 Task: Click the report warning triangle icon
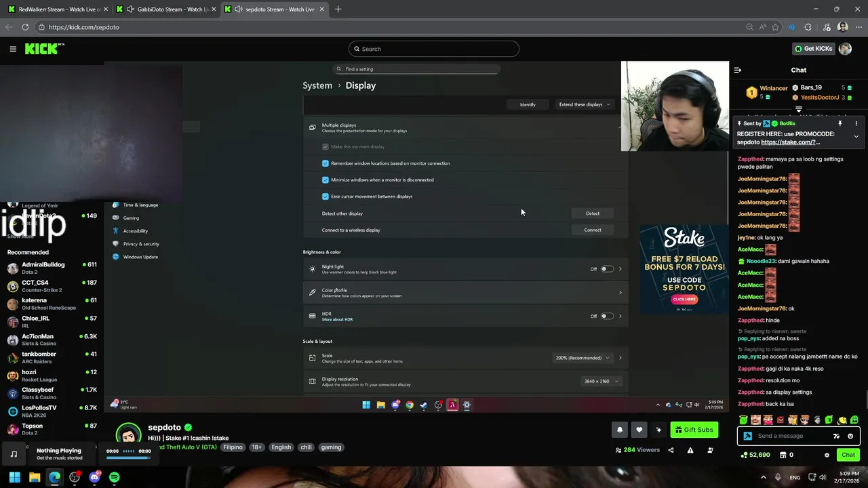pyautogui.click(x=690, y=450)
